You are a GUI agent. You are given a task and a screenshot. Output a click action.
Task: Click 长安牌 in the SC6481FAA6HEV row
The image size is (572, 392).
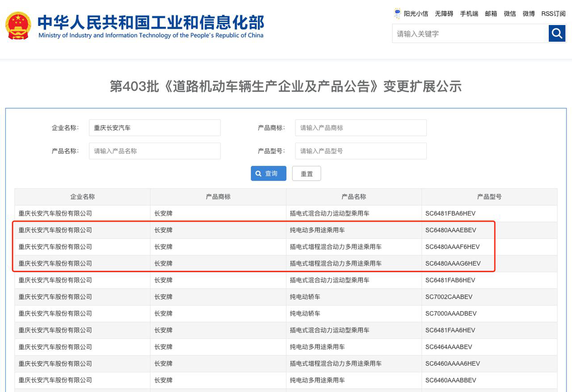[164, 330]
